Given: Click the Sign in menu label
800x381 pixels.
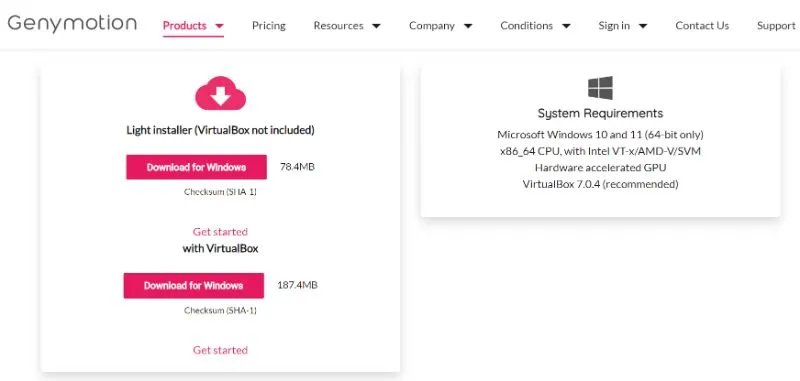Looking at the screenshot, I should pyautogui.click(x=614, y=26).
